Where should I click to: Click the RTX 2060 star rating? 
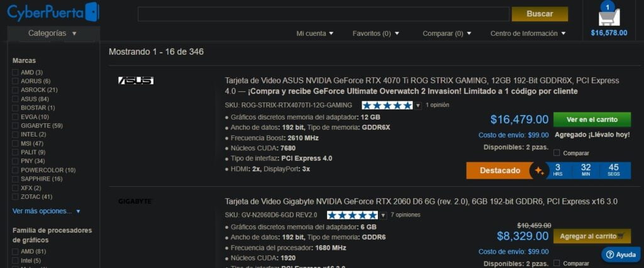pyautogui.click(x=352, y=215)
